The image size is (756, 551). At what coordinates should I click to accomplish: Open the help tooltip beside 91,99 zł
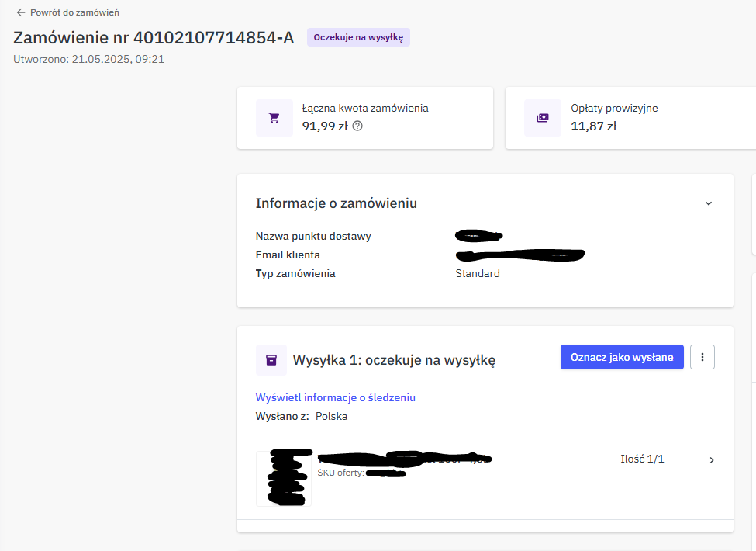pos(357,126)
